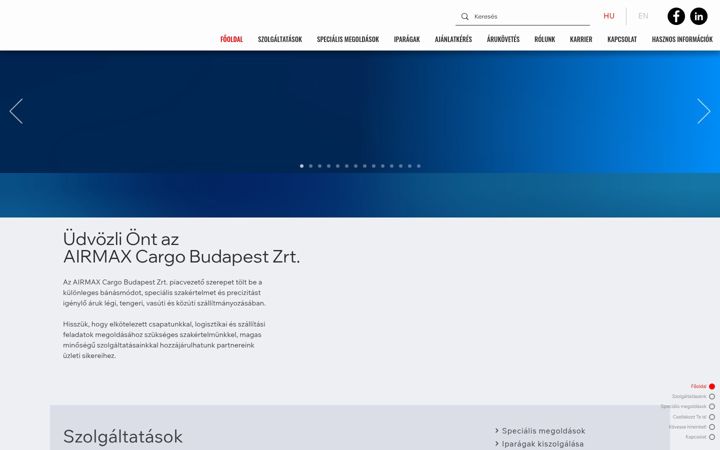Click the 'AIRMAX Cargo Budapest Zrt.' welcome heading
Screen dimensions: 720x450
tap(181, 257)
